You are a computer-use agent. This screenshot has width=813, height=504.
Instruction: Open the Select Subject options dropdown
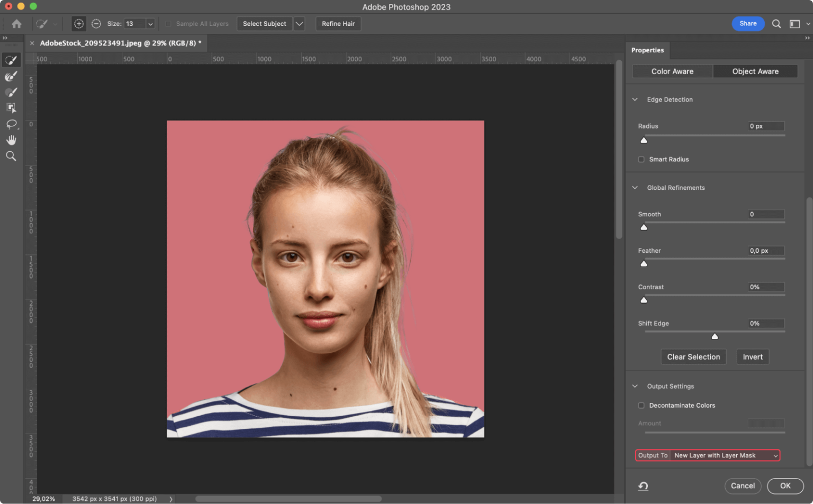click(x=299, y=24)
